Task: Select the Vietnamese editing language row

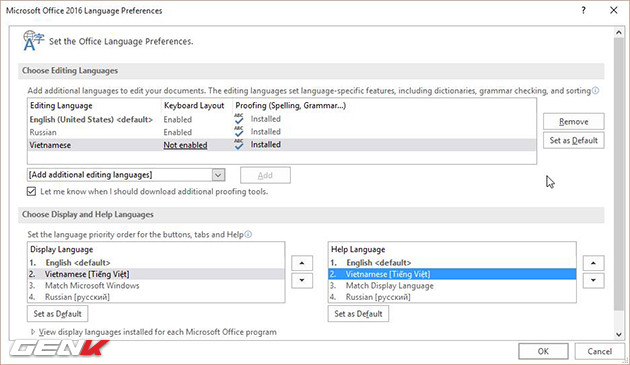Action: tap(282, 145)
